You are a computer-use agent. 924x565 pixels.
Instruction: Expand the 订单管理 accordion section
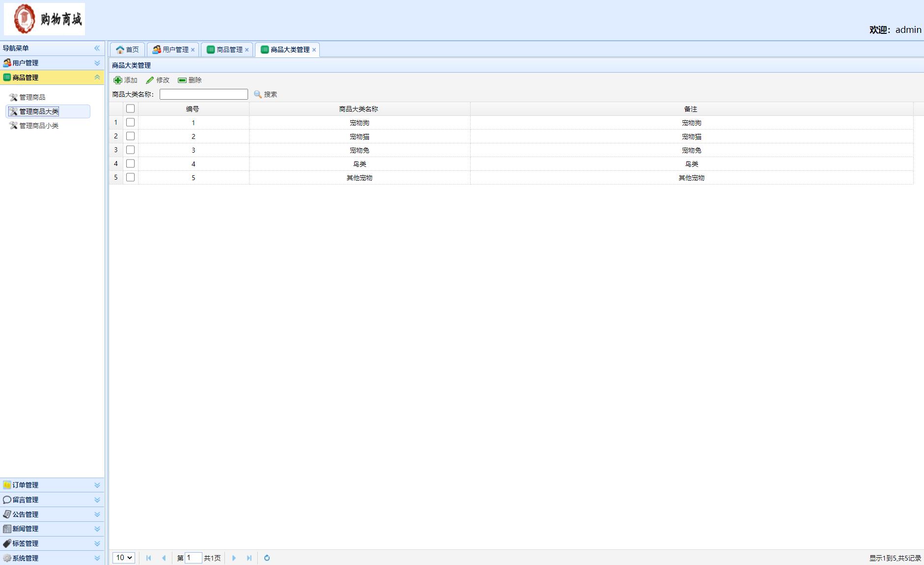pyautogui.click(x=52, y=485)
